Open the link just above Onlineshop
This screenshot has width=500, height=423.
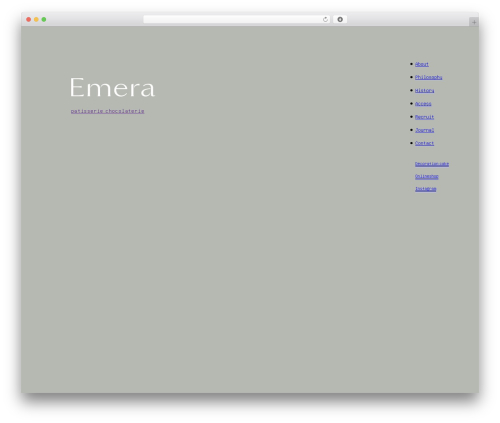coord(432,164)
